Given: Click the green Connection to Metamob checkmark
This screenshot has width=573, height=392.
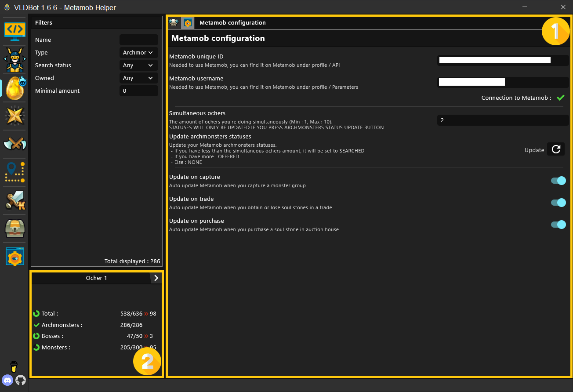Looking at the screenshot, I should point(560,98).
